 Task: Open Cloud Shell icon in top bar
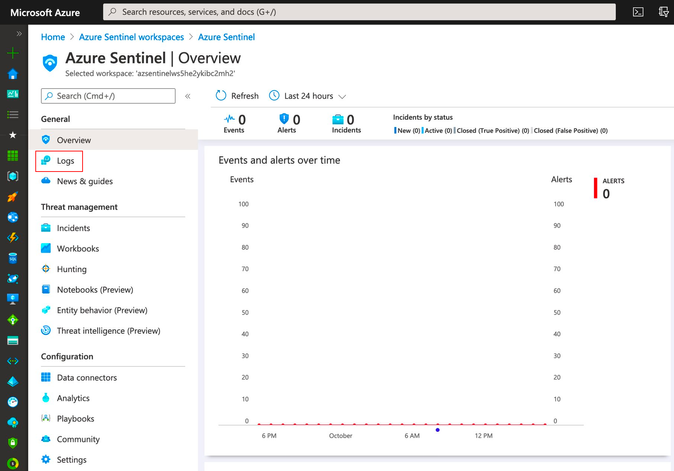(638, 12)
